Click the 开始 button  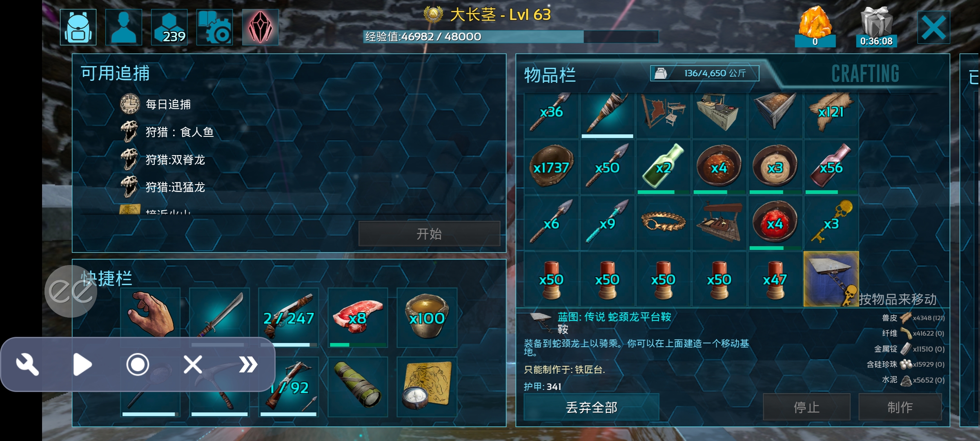pos(429,234)
